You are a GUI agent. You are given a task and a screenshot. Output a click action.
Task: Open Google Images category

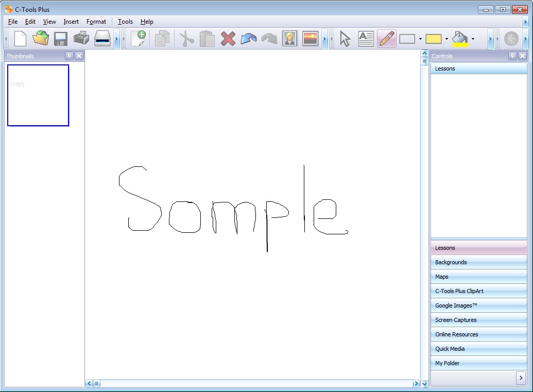pos(478,305)
